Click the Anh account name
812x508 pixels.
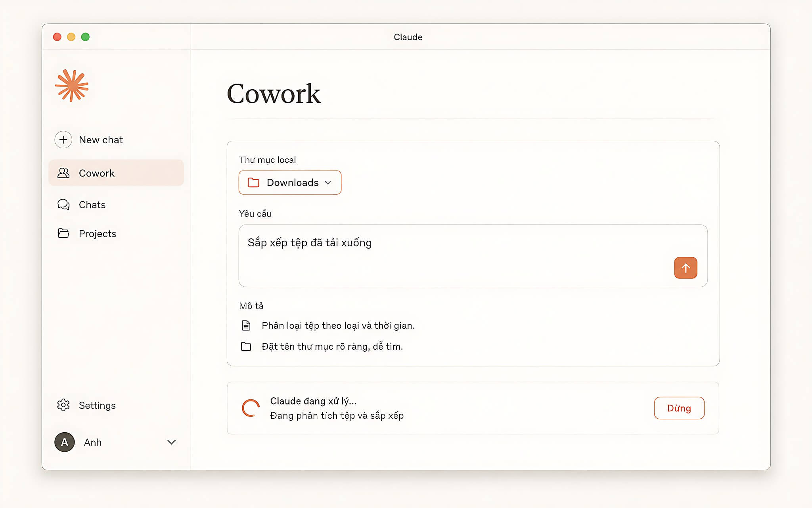tap(93, 442)
